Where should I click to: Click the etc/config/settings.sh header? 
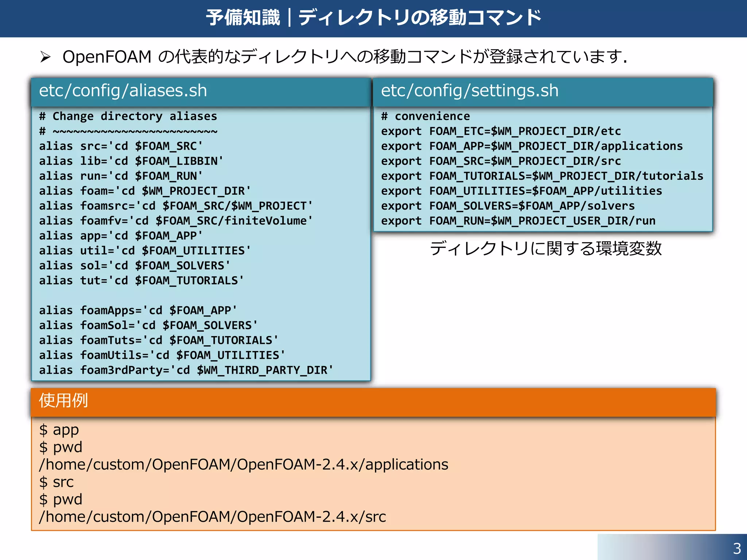(x=469, y=90)
